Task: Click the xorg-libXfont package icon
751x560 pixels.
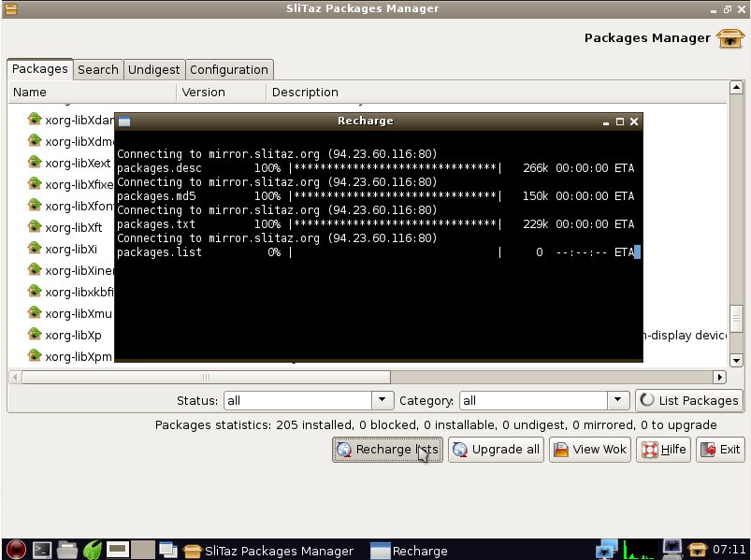Action: pyautogui.click(x=35, y=206)
